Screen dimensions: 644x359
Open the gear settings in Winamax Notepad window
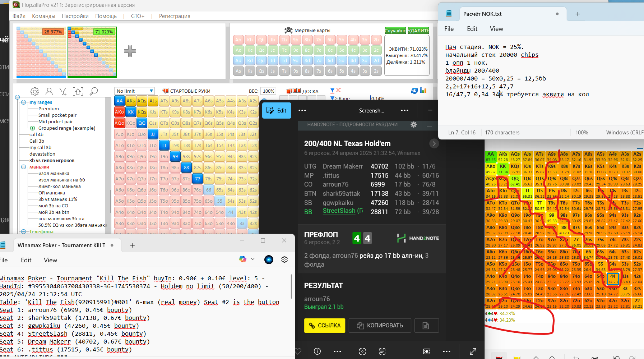tap(284, 259)
